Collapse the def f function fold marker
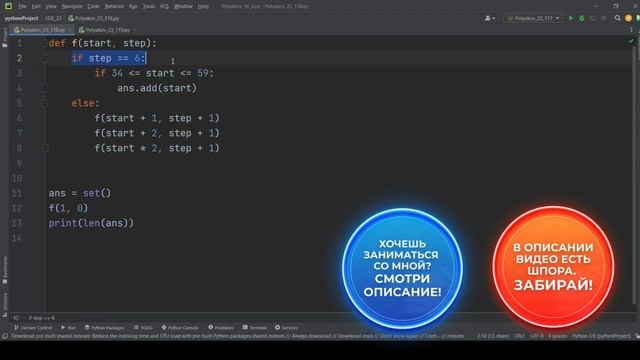640x360 pixels. pos(45,43)
